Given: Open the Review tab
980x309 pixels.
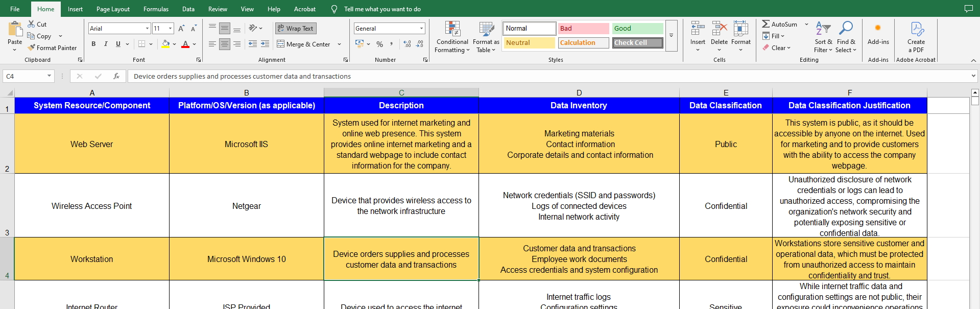Looking at the screenshot, I should [218, 9].
